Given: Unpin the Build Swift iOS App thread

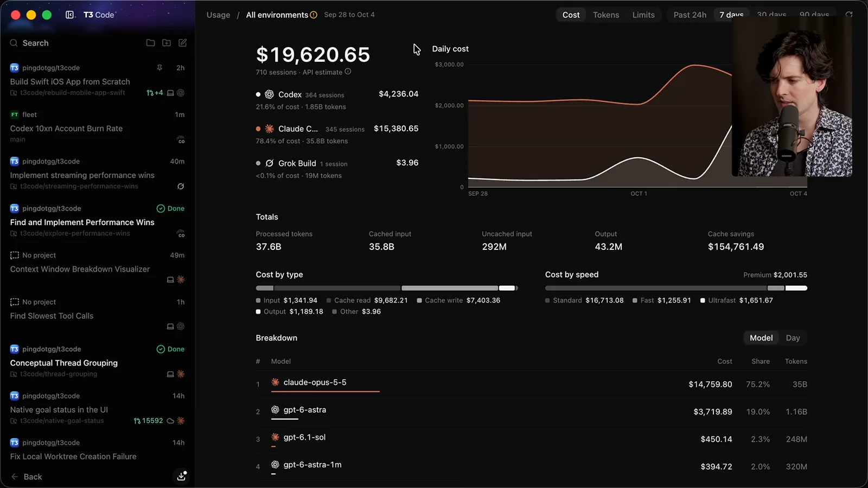Looking at the screenshot, I should click(159, 68).
